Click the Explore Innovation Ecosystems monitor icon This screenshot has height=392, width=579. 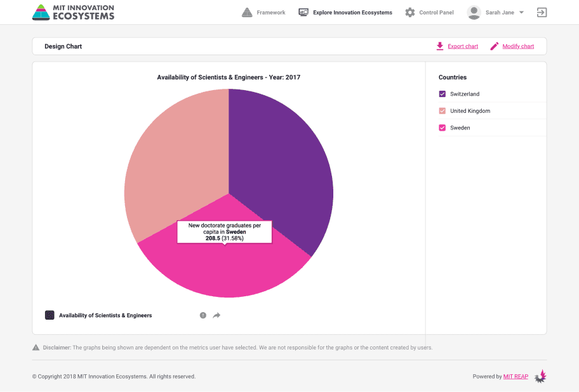click(x=303, y=13)
